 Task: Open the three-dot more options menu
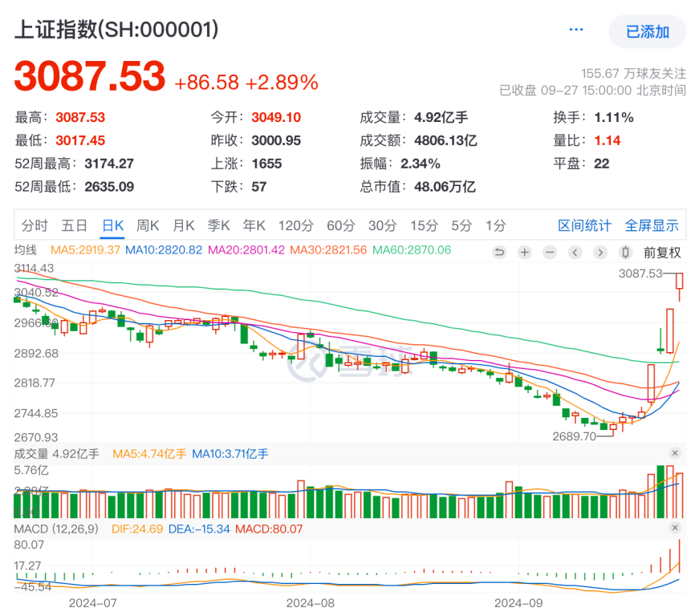point(575,30)
